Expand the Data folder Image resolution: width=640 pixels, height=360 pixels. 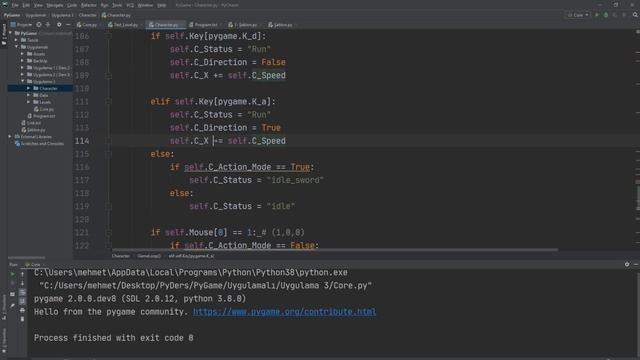[29, 96]
